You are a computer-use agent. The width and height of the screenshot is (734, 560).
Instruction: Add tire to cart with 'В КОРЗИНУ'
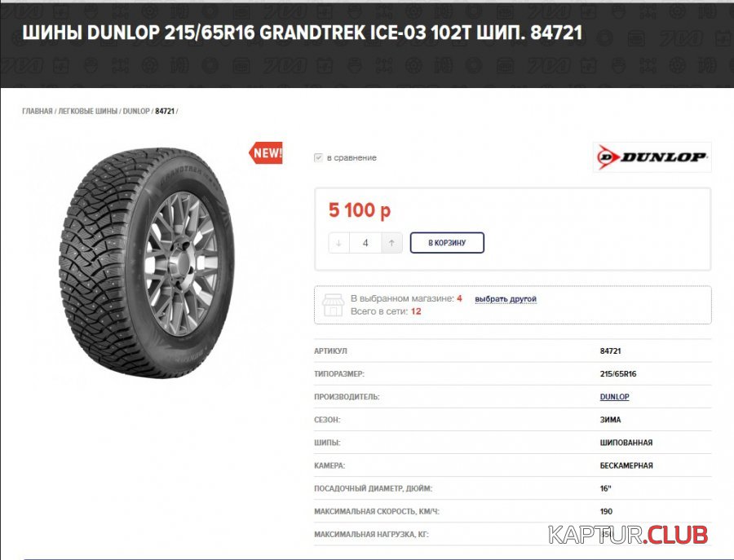tap(447, 243)
